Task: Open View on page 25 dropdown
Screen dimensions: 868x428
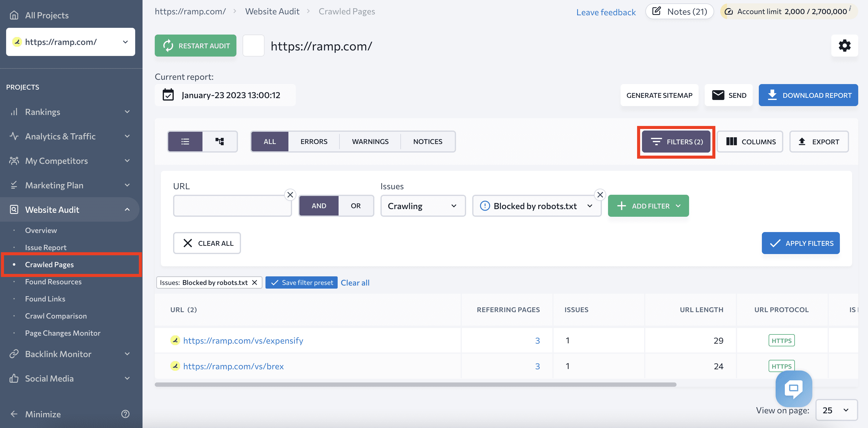Action: tap(836, 410)
